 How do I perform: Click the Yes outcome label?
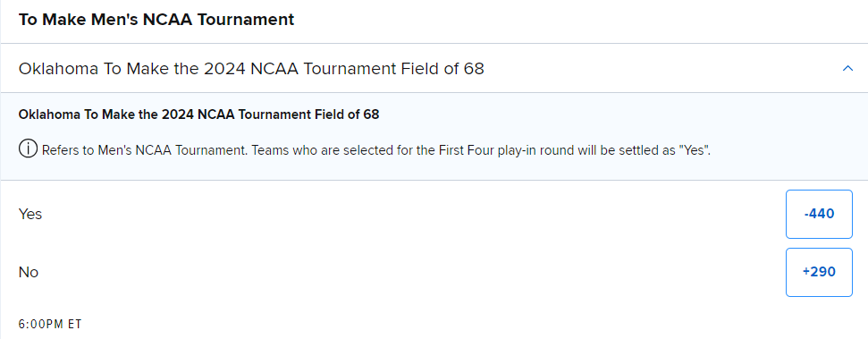[x=29, y=214]
